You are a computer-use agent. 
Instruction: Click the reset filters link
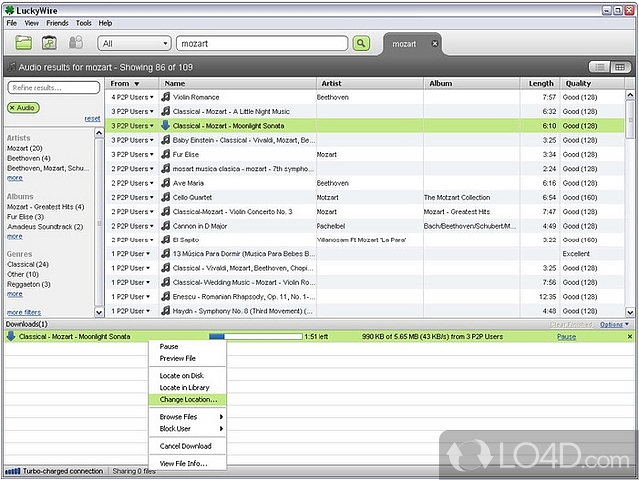(x=92, y=118)
